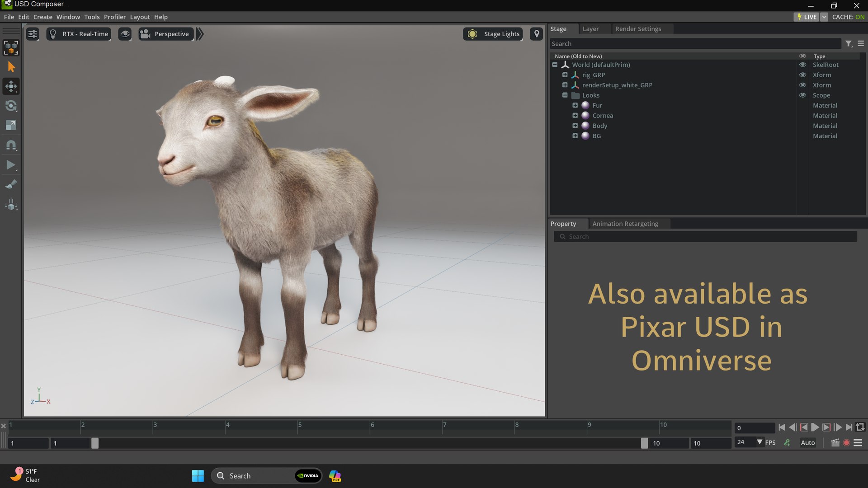This screenshot has width=868, height=488.
Task: Open the Profiler menu
Action: (x=115, y=17)
